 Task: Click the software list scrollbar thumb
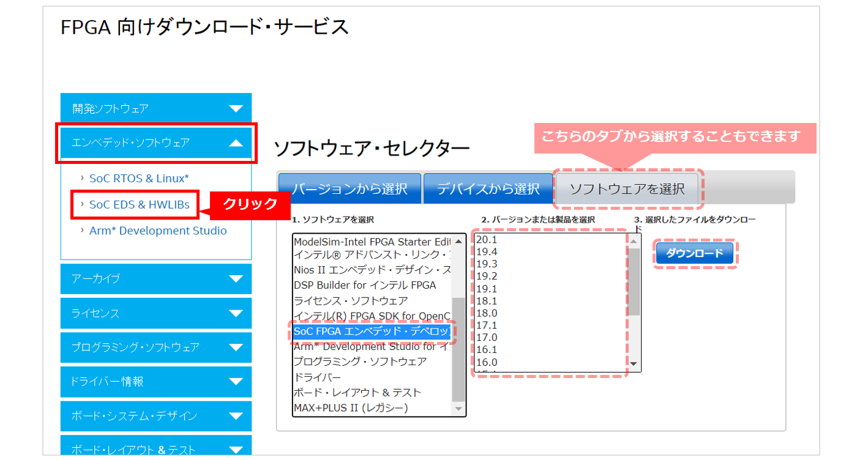click(x=458, y=349)
